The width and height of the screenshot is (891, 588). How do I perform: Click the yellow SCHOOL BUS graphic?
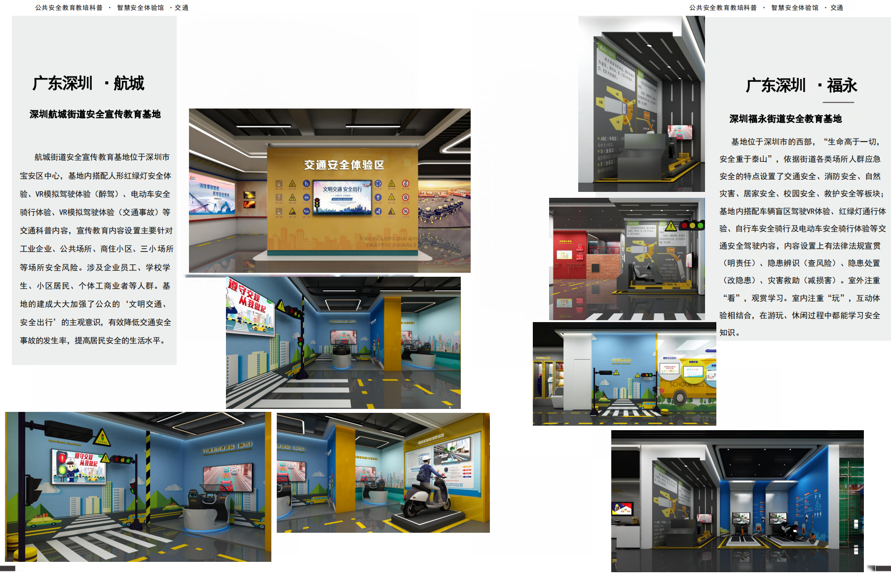click(x=687, y=381)
